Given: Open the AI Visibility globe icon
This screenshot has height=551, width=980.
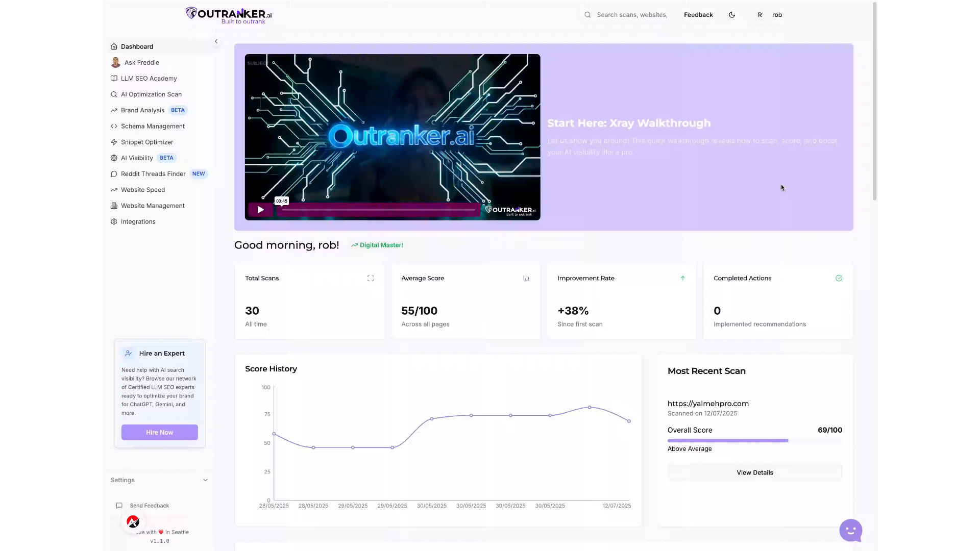Looking at the screenshot, I should coord(114,158).
